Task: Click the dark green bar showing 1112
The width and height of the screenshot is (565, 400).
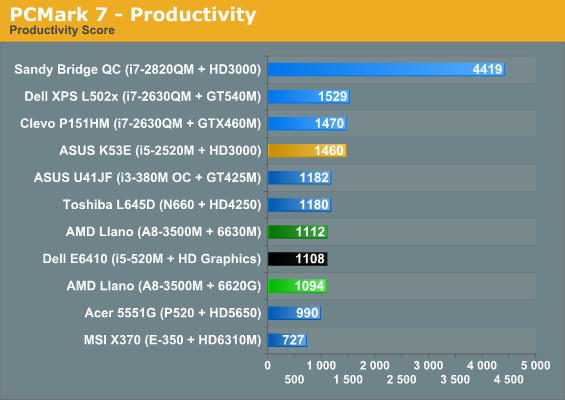Action: [x=298, y=232]
